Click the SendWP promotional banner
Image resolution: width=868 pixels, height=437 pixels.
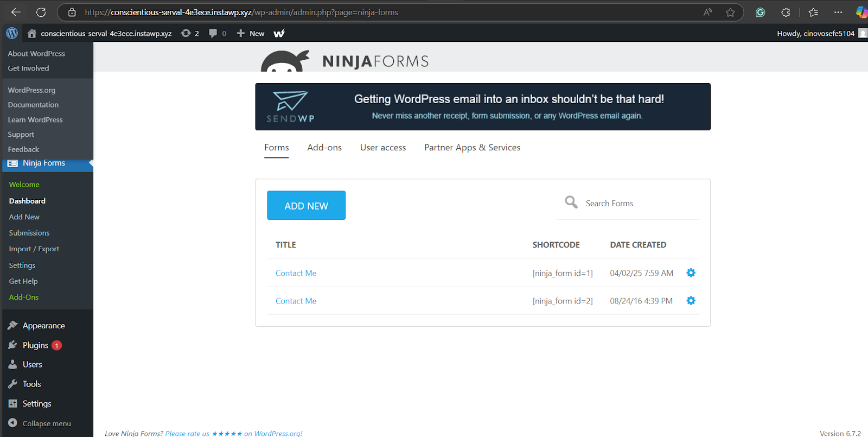[483, 106]
